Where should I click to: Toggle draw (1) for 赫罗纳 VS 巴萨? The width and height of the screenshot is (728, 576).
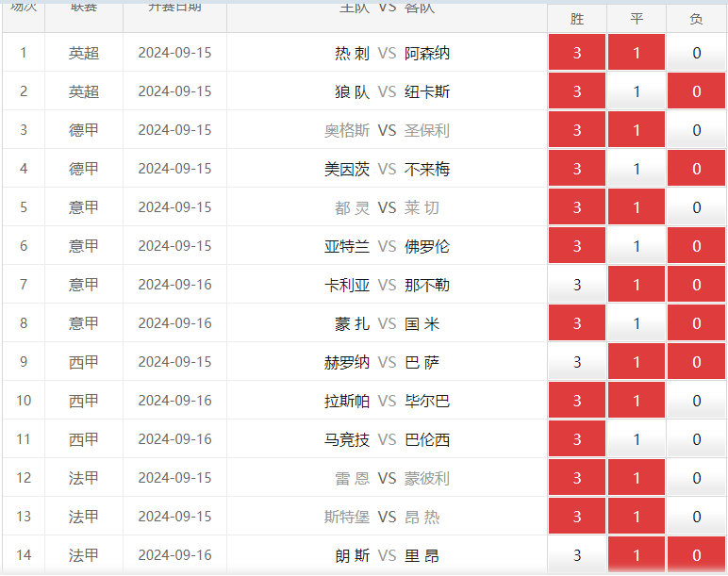click(637, 362)
